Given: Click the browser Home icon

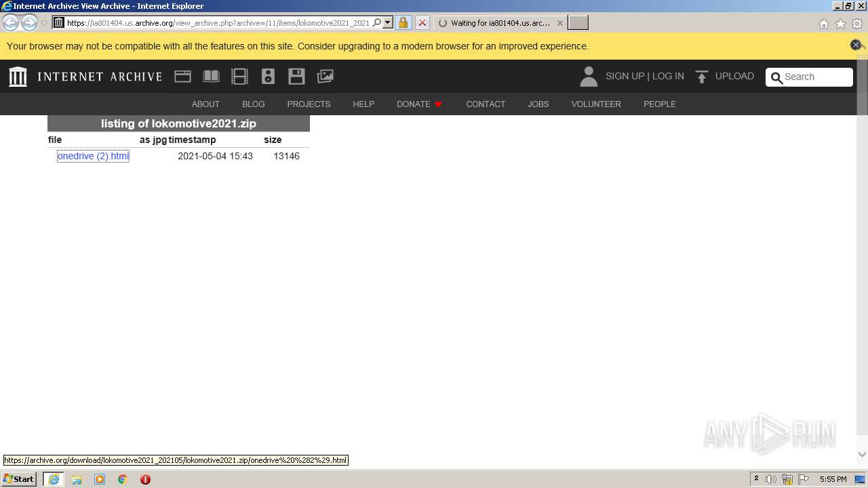Looking at the screenshot, I should coord(823,24).
